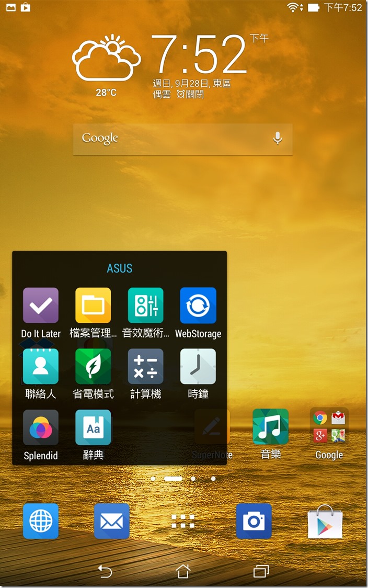Viewport: 368px width, 588px height.
Task: Open the Play Store shopping bag
Action: 325,522
